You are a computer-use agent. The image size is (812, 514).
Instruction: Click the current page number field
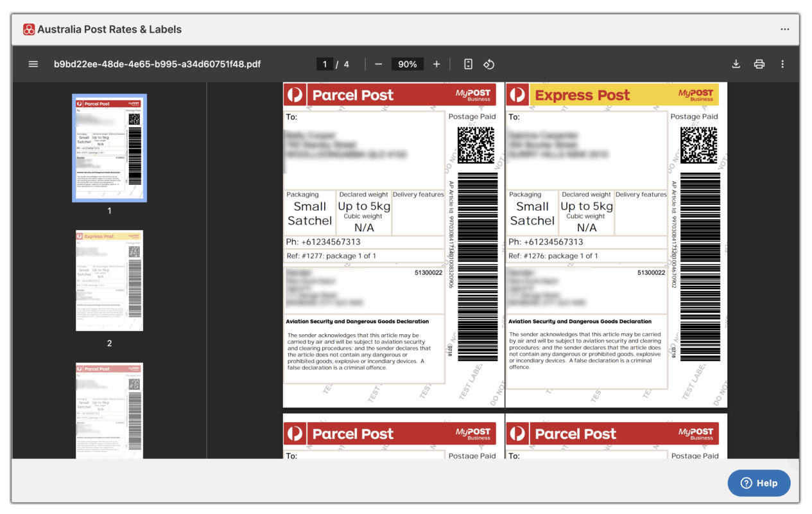(325, 64)
